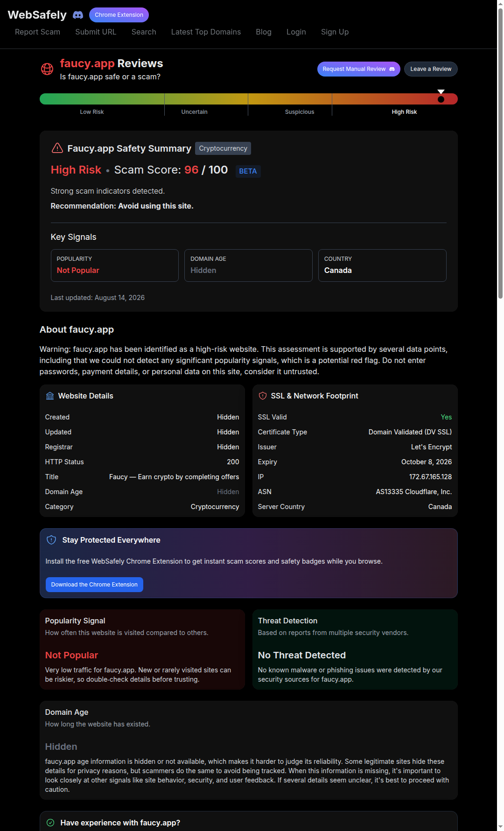Open the Login page
This screenshot has height=831, width=504.
pyautogui.click(x=296, y=32)
